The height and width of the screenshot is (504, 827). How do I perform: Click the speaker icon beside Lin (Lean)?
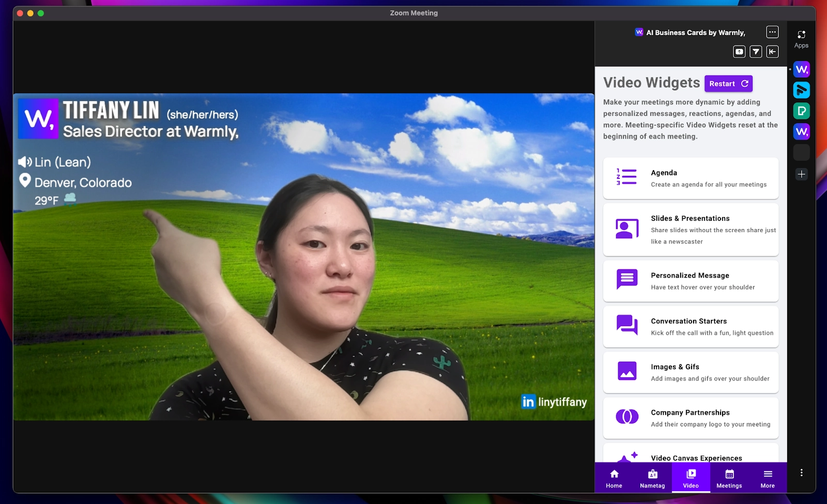coord(25,162)
